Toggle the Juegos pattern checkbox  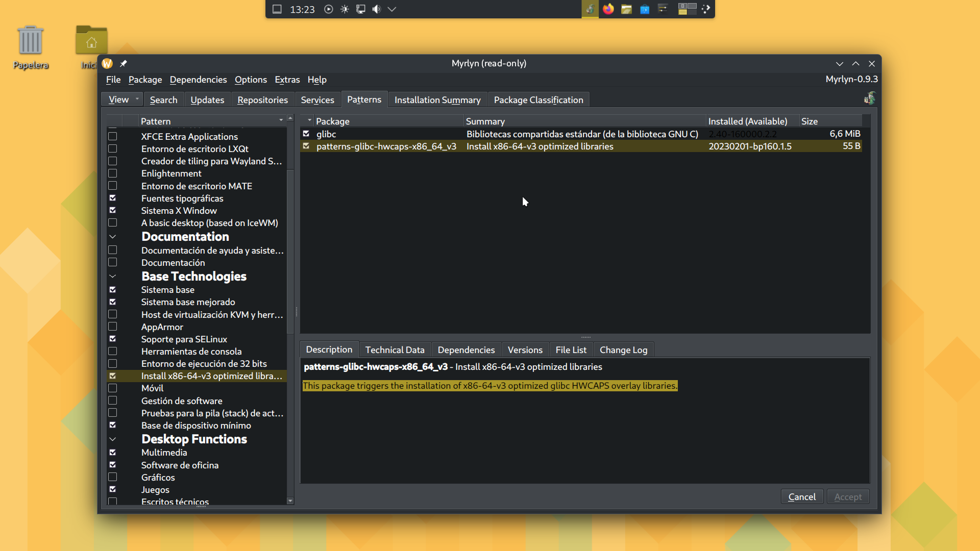coord(113,489)
